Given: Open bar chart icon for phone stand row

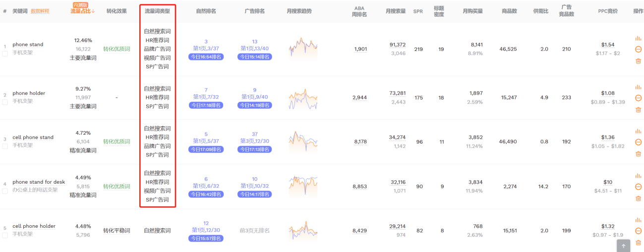Looking at the screenshot, I should [638, 38].
